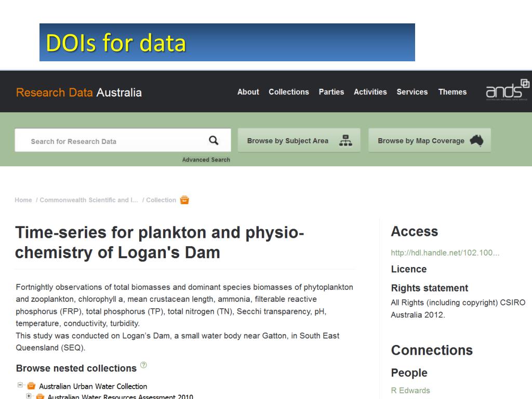The width and height of the screenshot is (532, 399).
Task: Open the Services menu item
Action: click(412, 92)
